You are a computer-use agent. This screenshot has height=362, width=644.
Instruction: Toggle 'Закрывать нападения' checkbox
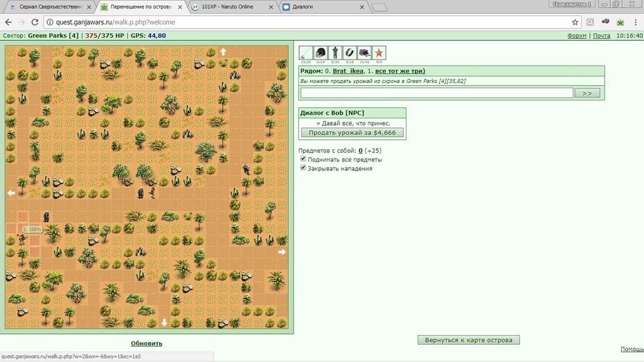click(x=303, y=168)
